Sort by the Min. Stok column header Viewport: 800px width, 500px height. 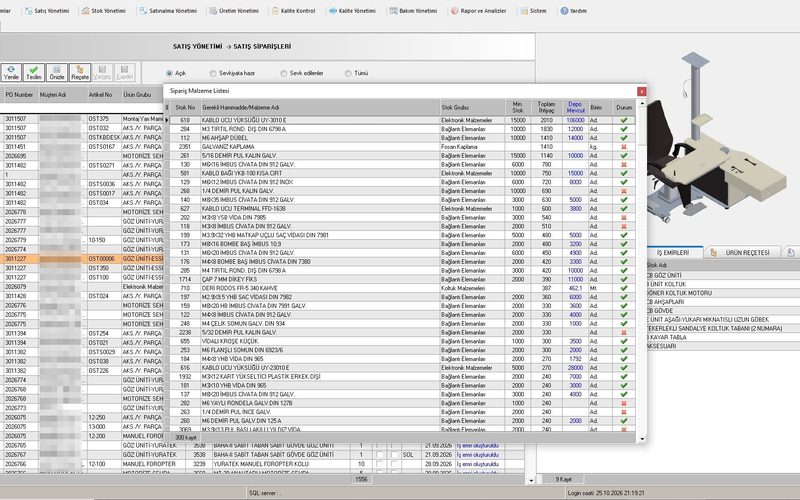coord(518,107)
